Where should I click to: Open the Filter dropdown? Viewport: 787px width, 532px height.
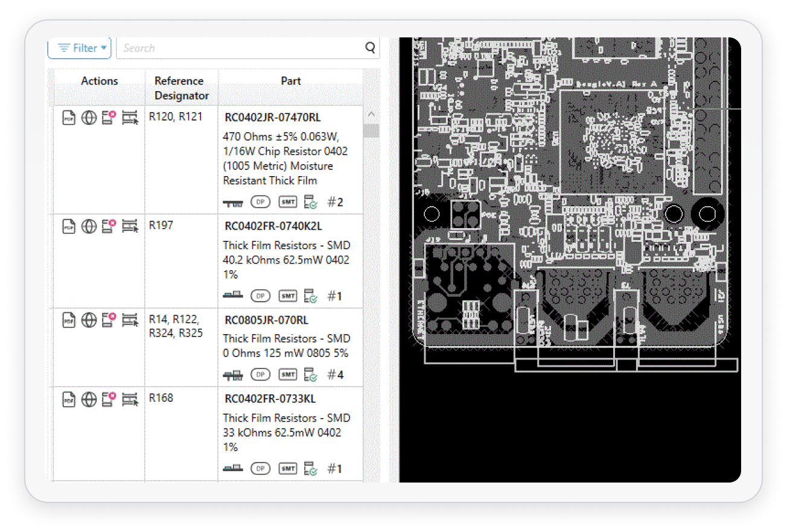point(80,48)
